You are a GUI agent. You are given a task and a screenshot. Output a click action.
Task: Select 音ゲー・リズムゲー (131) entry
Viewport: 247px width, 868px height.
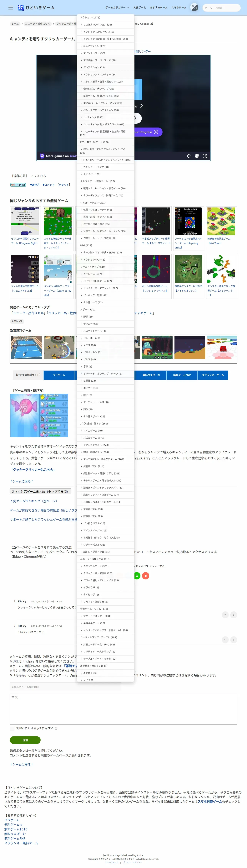pyautogui.click(x=106, y=616)
